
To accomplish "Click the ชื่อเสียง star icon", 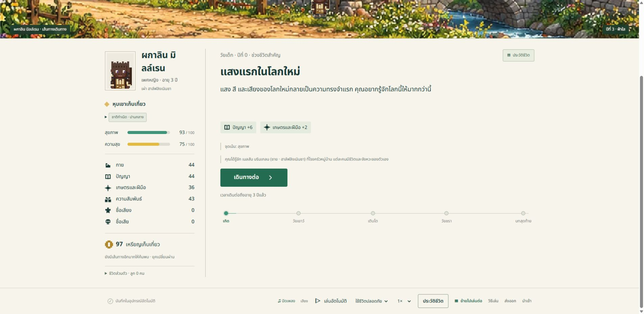I will tap(108, 210).
